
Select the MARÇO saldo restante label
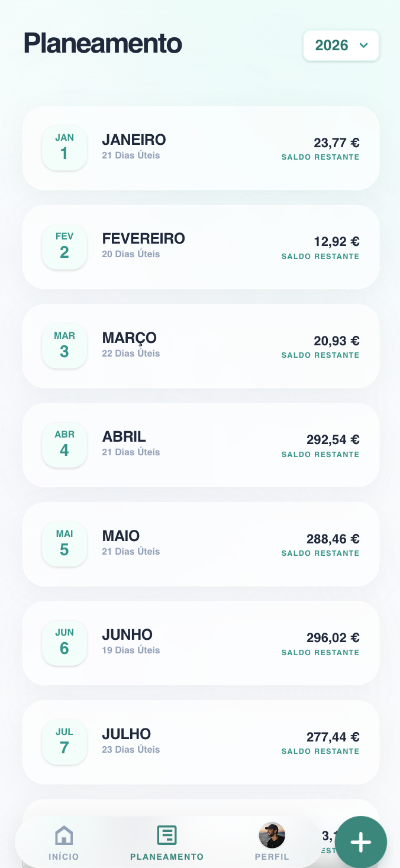pos(320,355)
